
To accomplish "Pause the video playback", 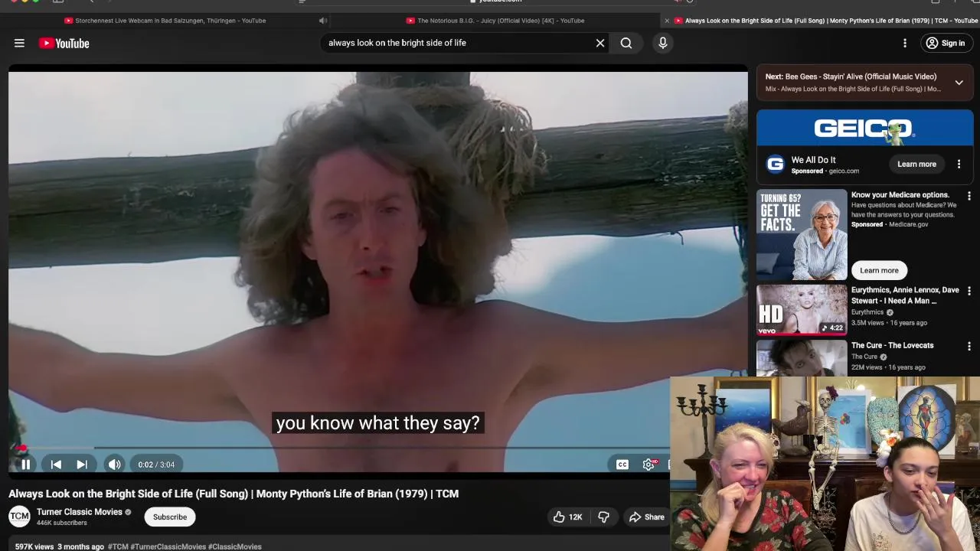I will tap(25, 465).
